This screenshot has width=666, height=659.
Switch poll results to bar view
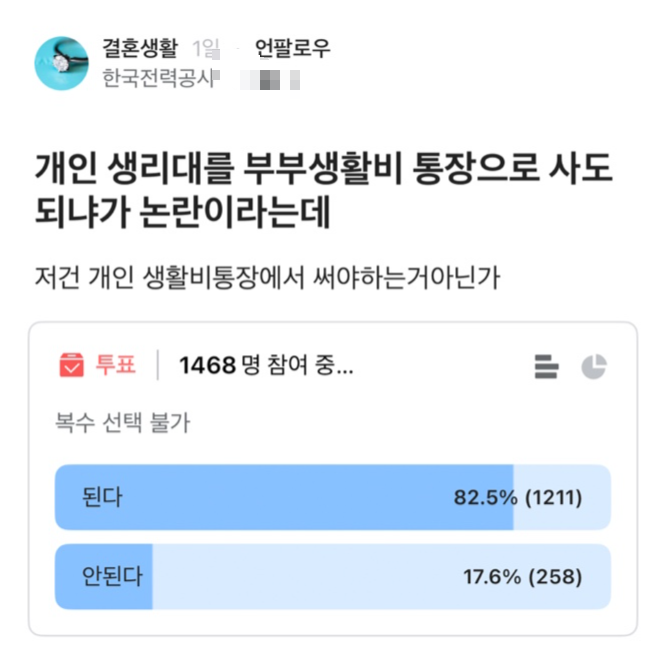click(546, 367)
